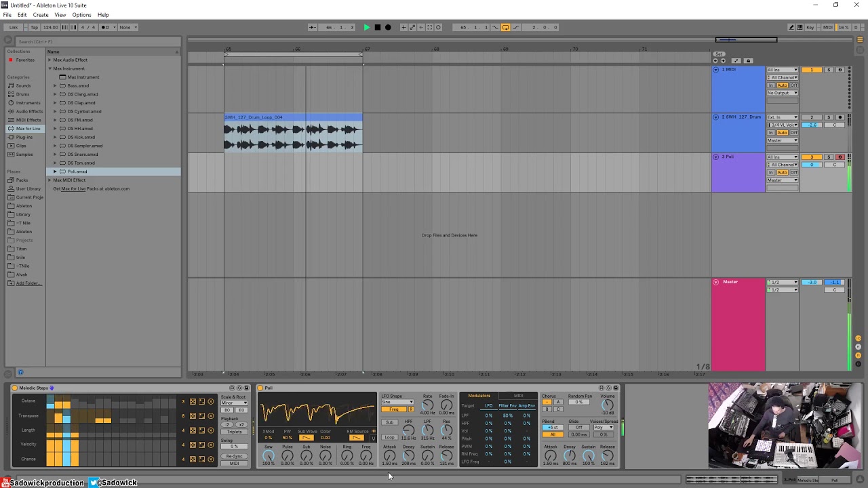Disarm the 3 Poli track record button

click(840, 157)
